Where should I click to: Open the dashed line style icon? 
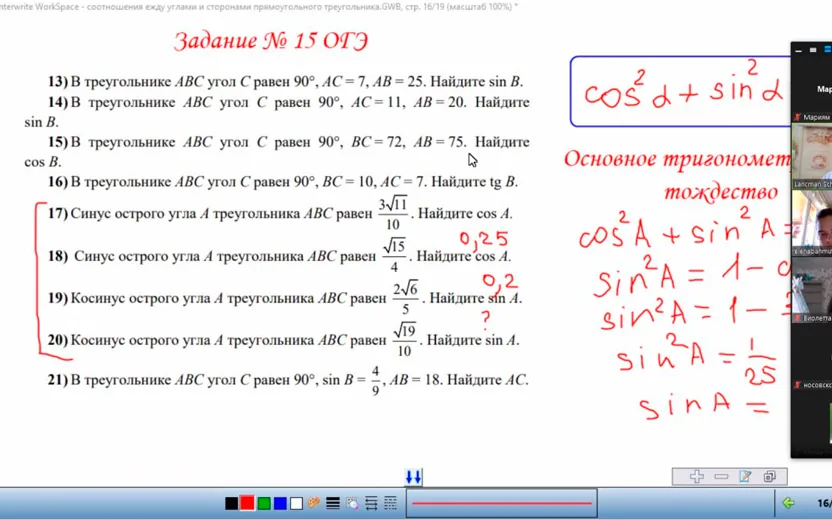coord(390,503)
